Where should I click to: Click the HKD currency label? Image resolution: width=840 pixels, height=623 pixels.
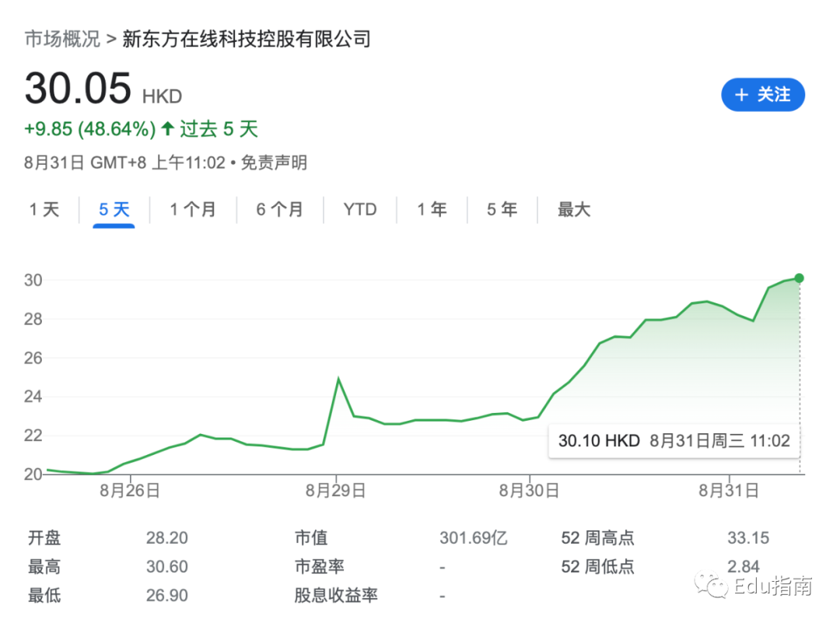(x=163, y=97)
